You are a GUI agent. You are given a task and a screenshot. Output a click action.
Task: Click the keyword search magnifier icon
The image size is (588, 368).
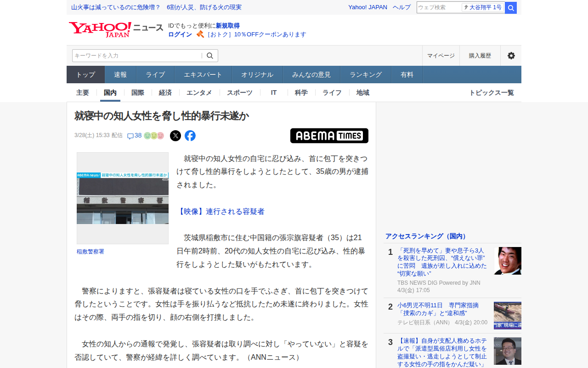pyautogui.click(x=210, y=56)
